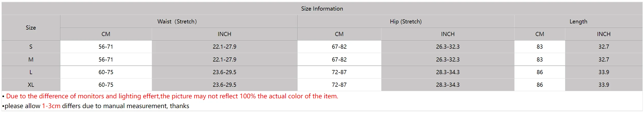Image resolution: width=644 pixels, height=113 pixels.
Task: Click waist CM value for size S
Action: coord(106,47)
